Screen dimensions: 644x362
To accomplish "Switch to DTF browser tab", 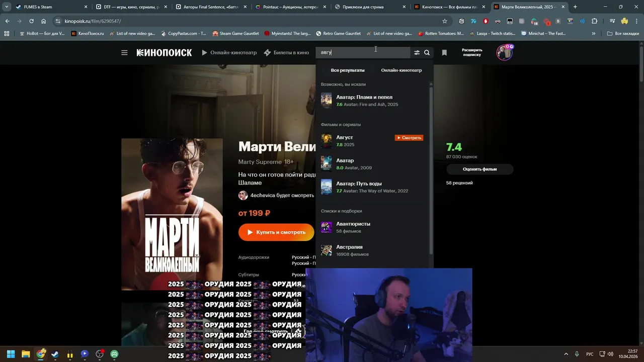I will [x=131, y=7].
